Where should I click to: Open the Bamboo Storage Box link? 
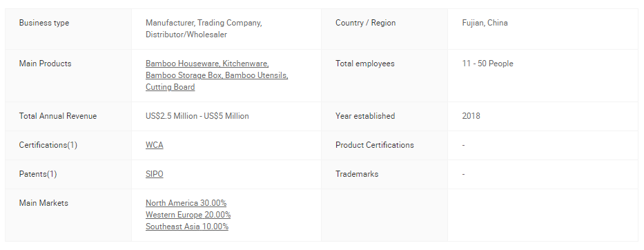click(184, 75)
